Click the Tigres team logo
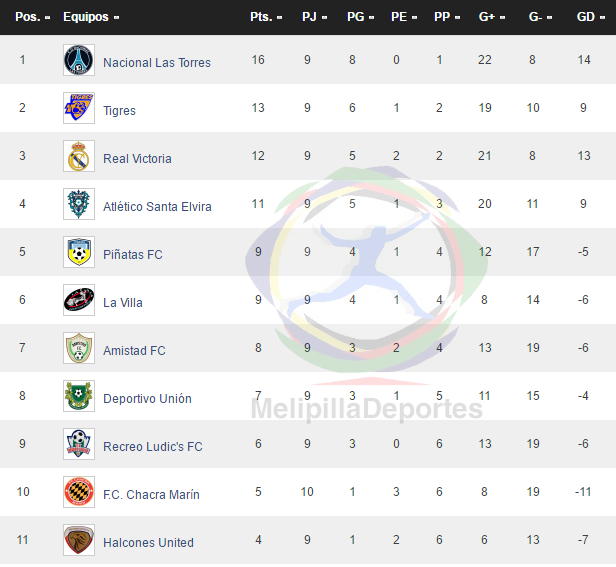The image size is (616, 567). tap(79, 108)
